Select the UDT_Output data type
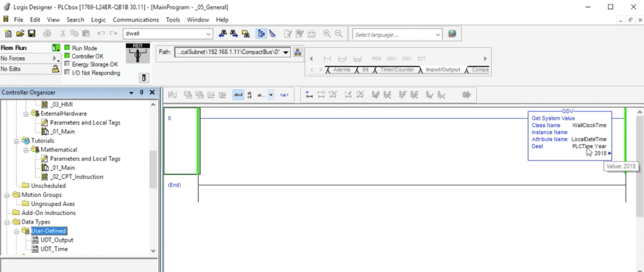The height and width of the screenshot is (272, 644). pos(53,240)
